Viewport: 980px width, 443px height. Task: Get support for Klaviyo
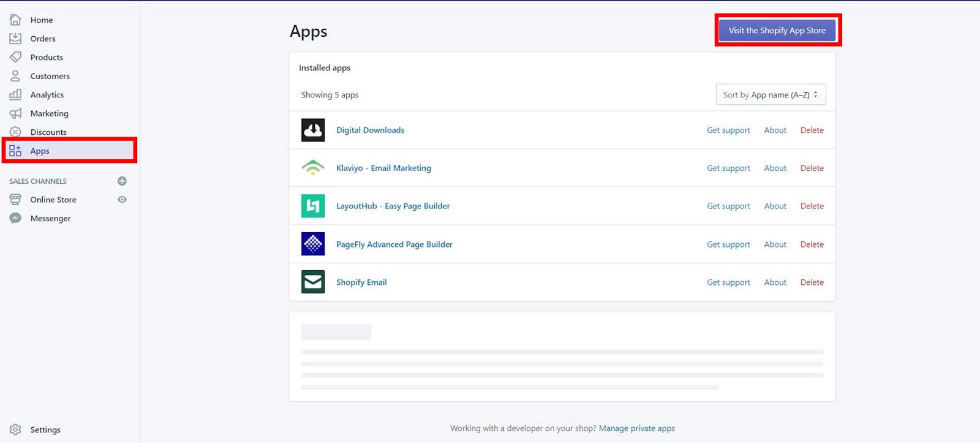tap(728, 168)
